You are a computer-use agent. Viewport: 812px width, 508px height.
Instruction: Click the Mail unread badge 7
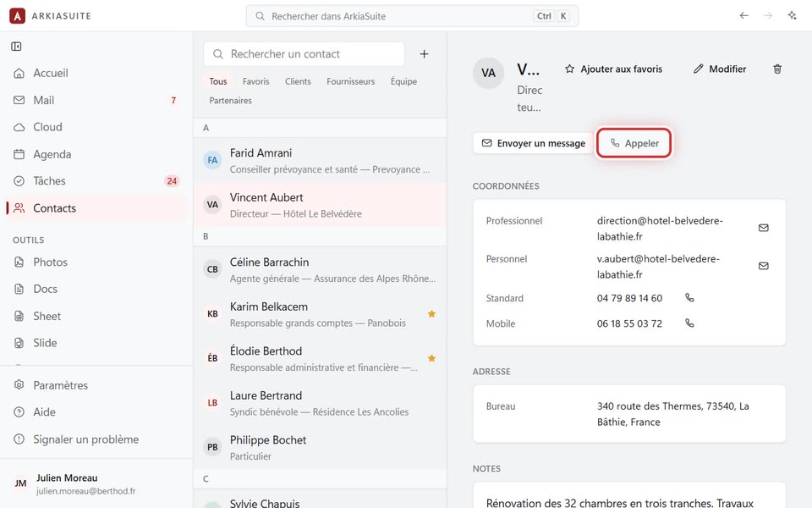point(173,100)
